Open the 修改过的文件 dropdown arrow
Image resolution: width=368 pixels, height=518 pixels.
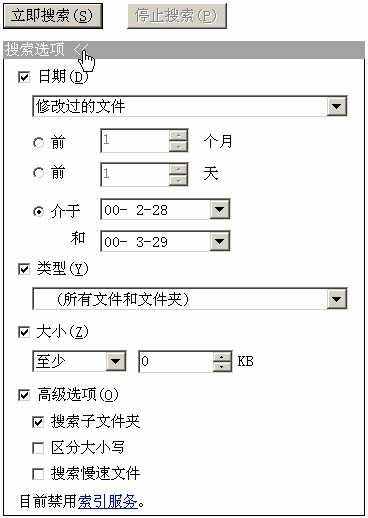point(336,106)
